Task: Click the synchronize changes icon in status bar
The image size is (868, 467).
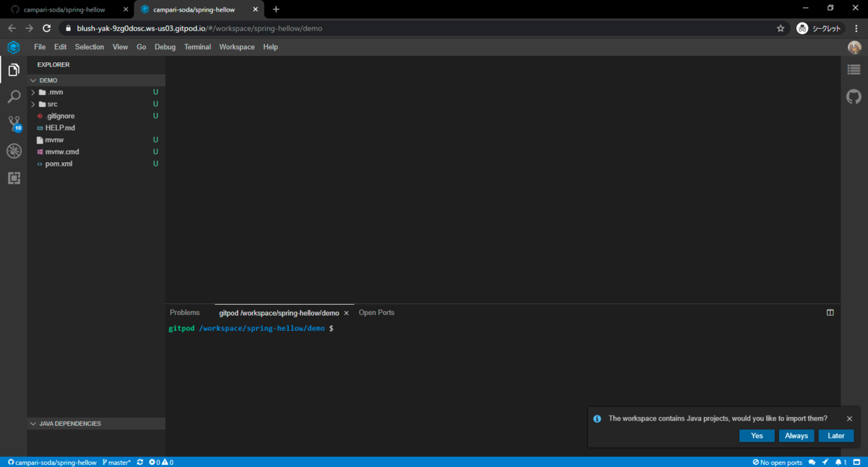Action: tap(140, 462)
